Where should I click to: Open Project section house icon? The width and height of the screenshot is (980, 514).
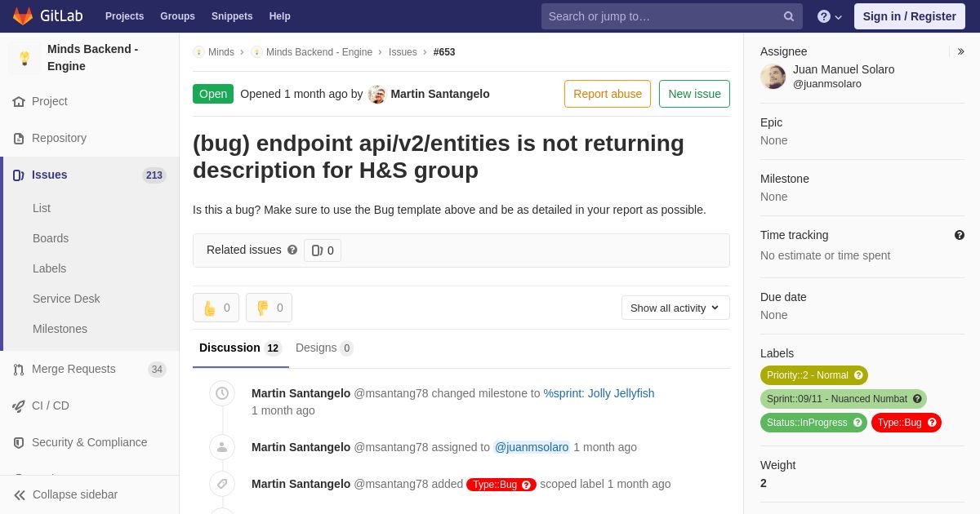(x=19, y=102)
